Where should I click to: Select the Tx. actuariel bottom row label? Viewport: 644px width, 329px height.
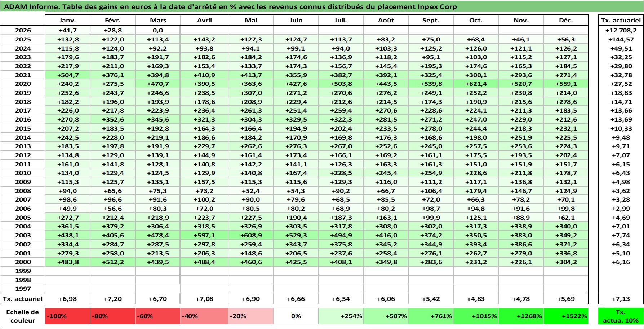coord(23,299)
